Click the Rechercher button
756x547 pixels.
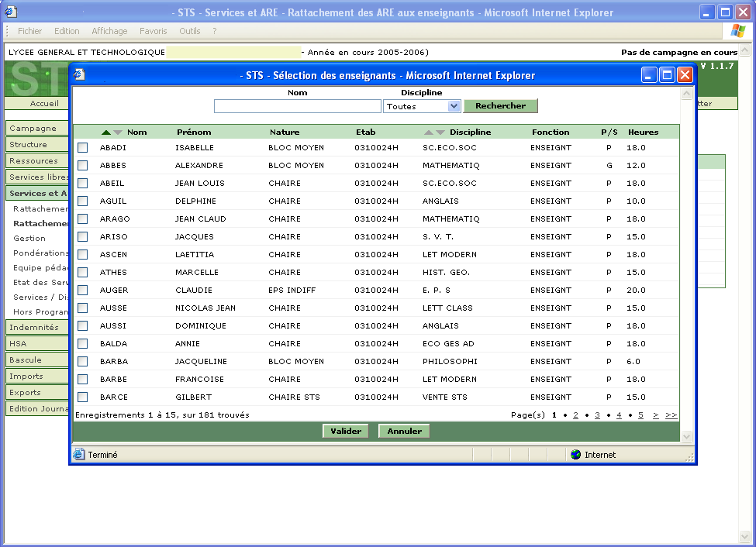tap(500, 105)
